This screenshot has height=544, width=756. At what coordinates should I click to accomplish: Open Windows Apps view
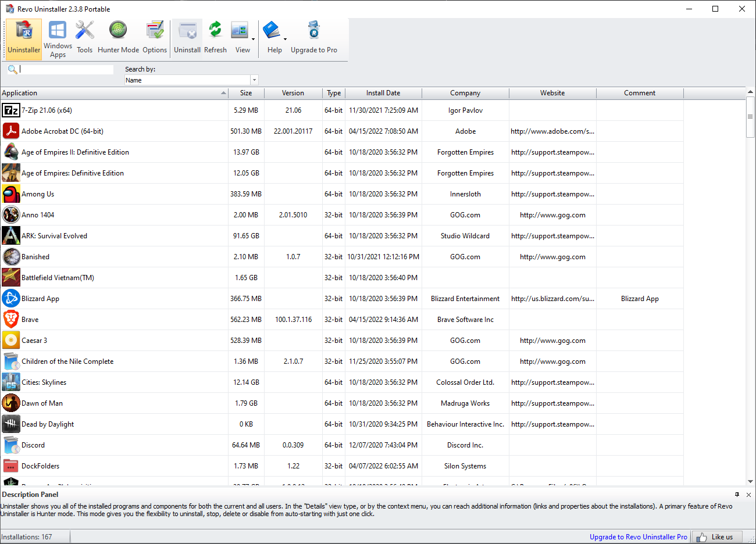(58, 38)
